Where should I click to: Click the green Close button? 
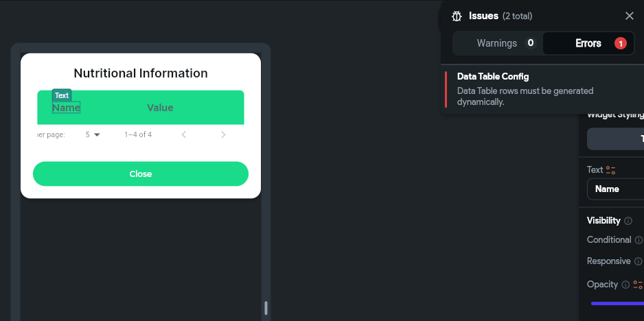(141, 174)
